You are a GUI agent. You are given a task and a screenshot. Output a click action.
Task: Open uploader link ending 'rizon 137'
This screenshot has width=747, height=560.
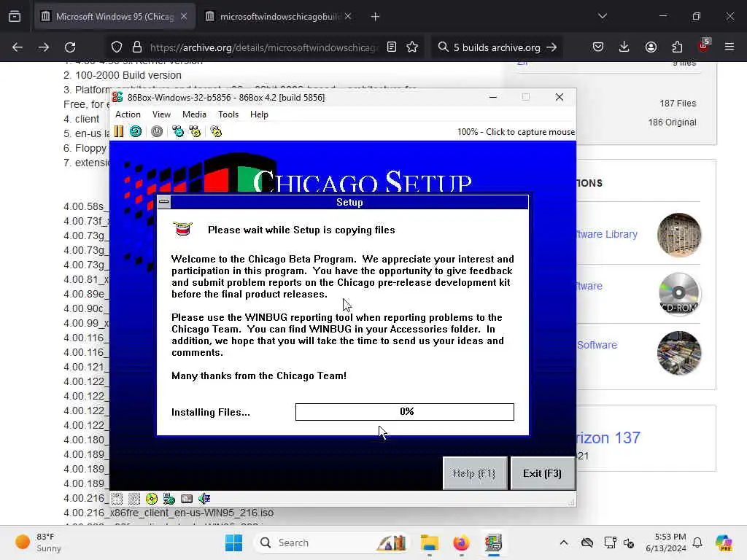point(608,437)
